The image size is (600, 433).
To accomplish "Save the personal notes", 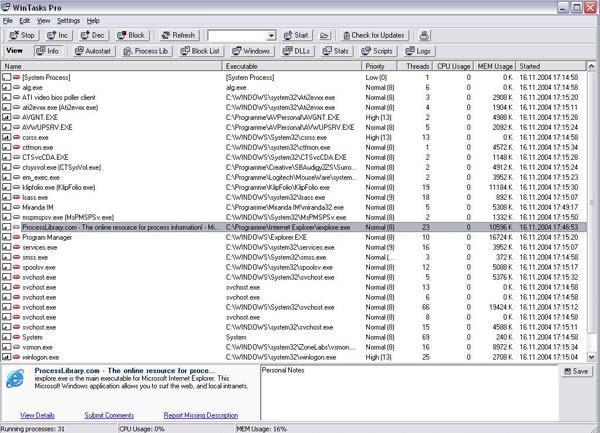I will point(577,371).
